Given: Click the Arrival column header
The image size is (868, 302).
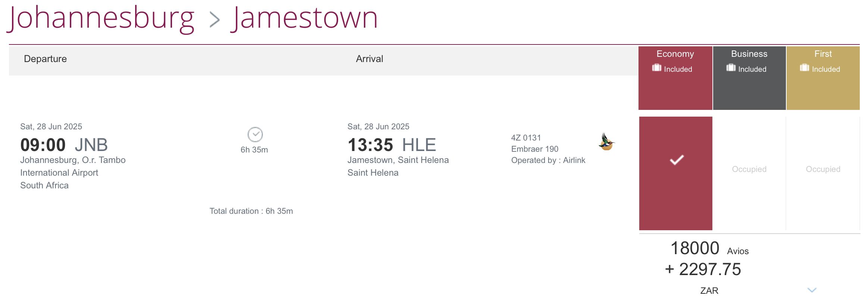Looking at the screenshot, I should click(x=369, y=59).
